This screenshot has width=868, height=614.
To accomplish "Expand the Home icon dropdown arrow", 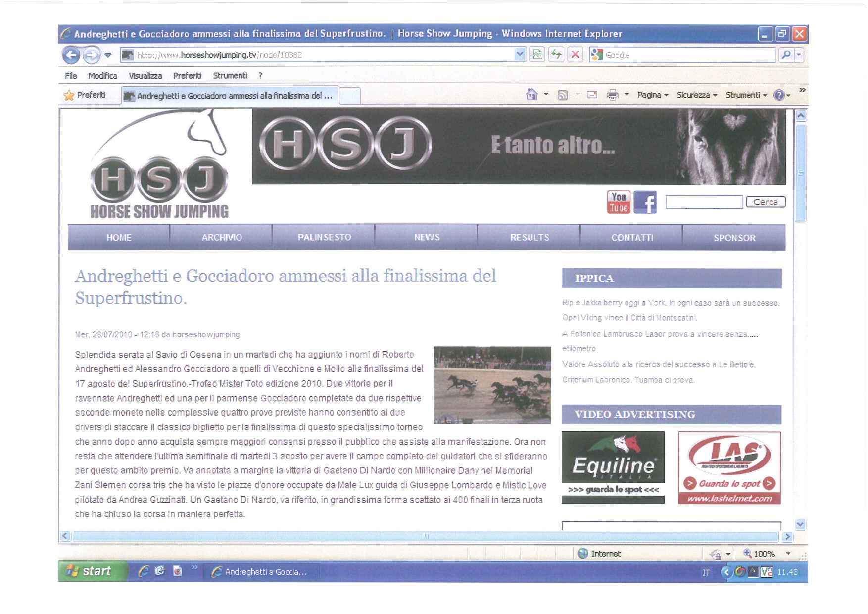I will pyautogui.click(x=546, y=94).
